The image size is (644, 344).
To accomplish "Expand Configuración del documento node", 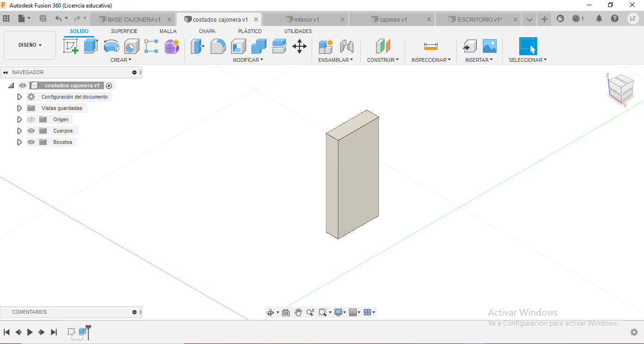I will pyautogui.click(x=19, y=97).
